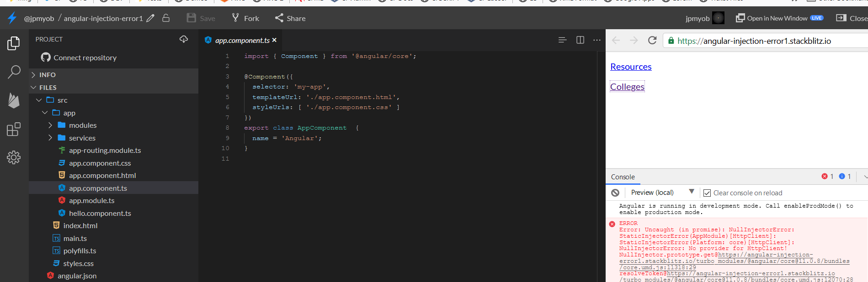Collapse the FILES section

(x=113, y=88)
